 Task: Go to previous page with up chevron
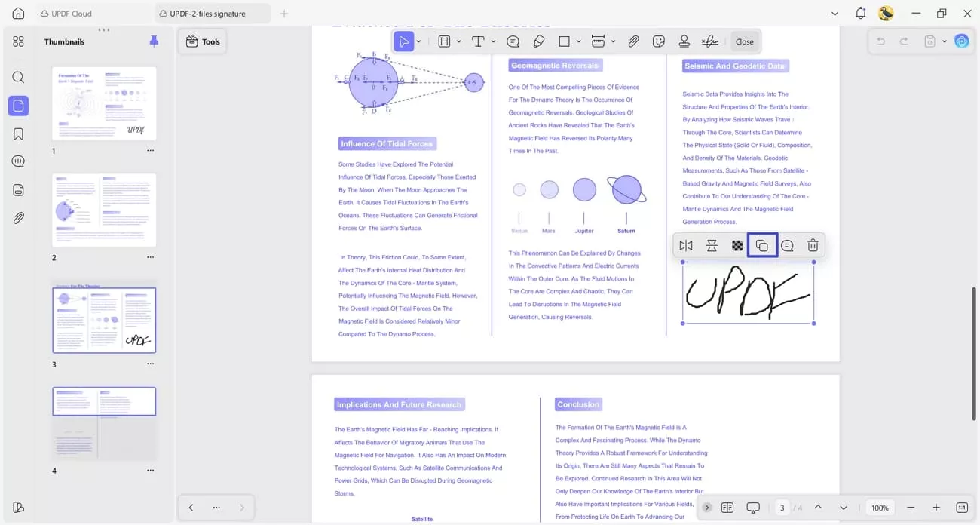(818, 508)
